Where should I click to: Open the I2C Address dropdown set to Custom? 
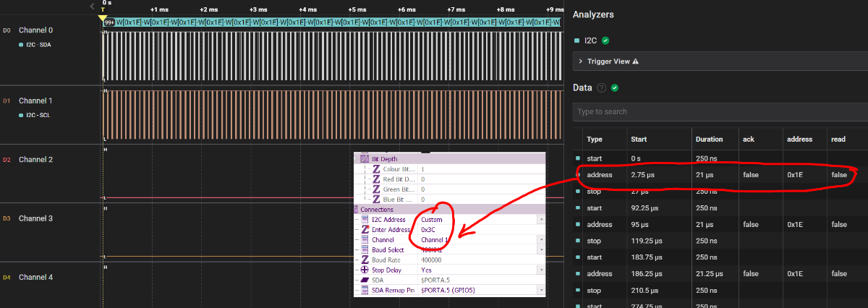point(541,219)
